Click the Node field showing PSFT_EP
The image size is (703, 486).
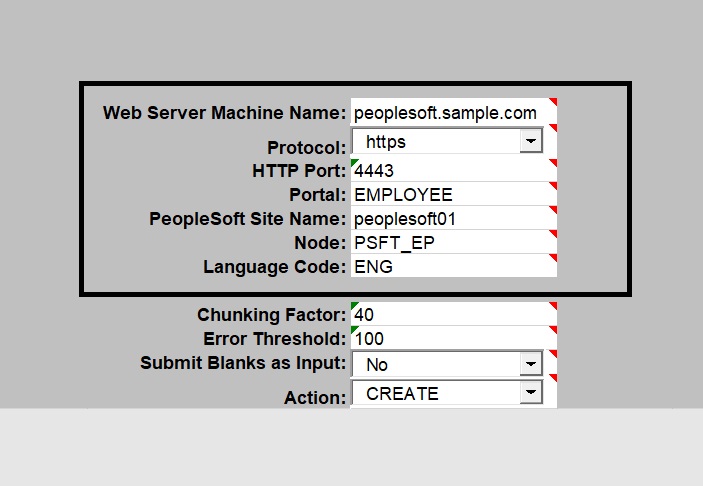[x=454, y=243]
